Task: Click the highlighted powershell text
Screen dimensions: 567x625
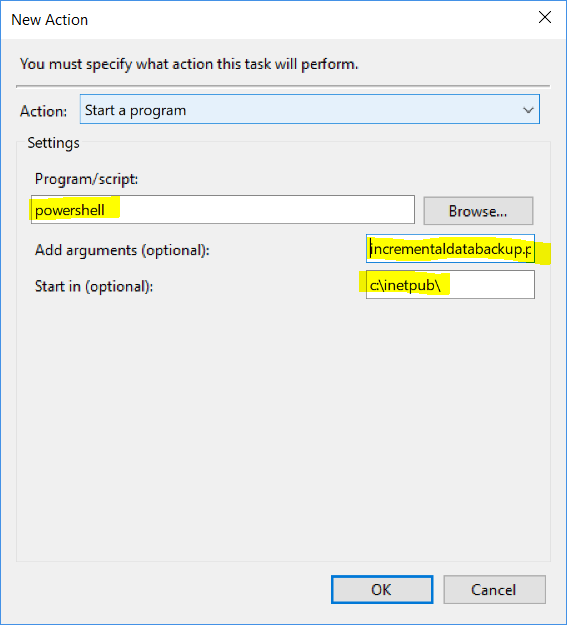Action: tap(70, 210)
